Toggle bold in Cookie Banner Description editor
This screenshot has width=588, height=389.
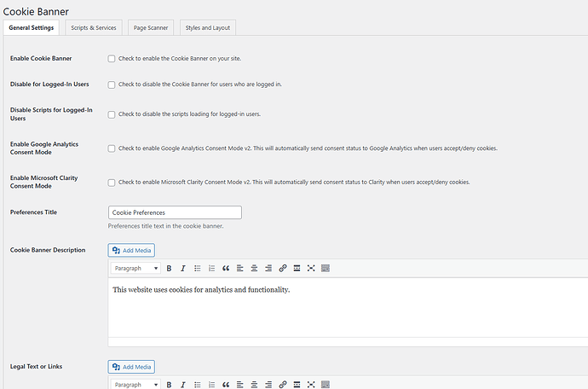coord(169,268)
